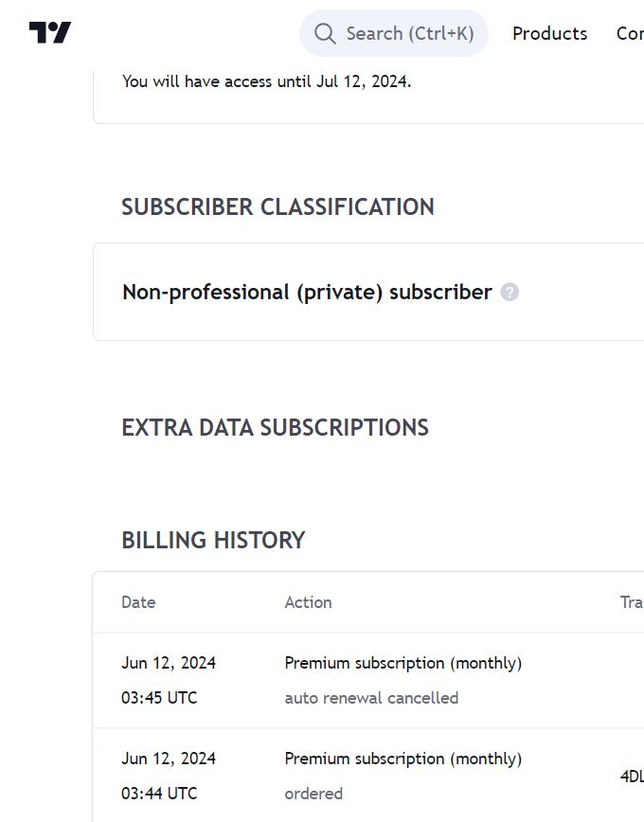Click the Action column header

coord(309,602)
